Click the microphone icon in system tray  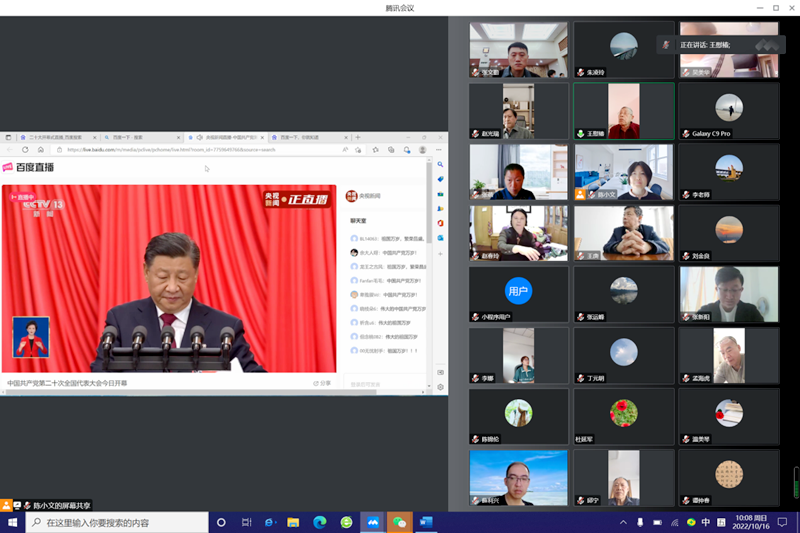pos(640,522)
